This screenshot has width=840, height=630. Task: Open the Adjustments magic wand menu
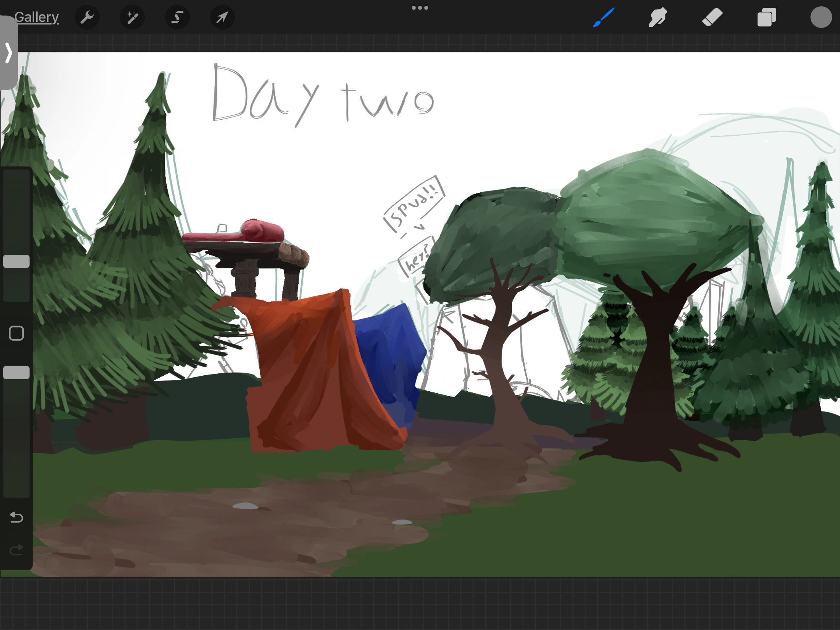click(x=132, y=17)
